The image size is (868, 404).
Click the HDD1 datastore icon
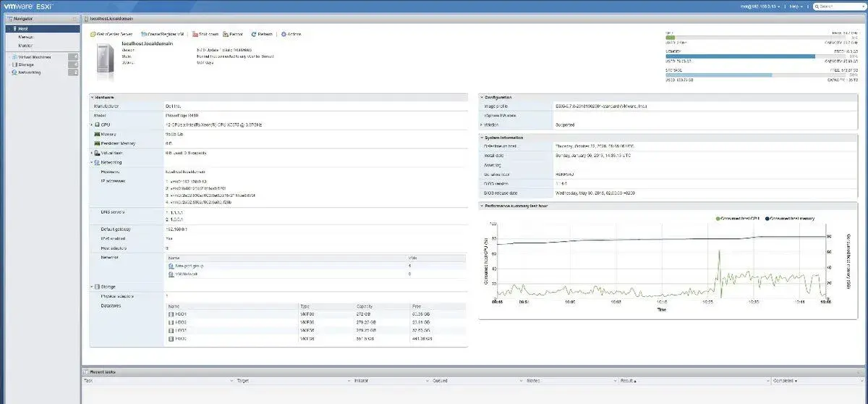point(171,315)
